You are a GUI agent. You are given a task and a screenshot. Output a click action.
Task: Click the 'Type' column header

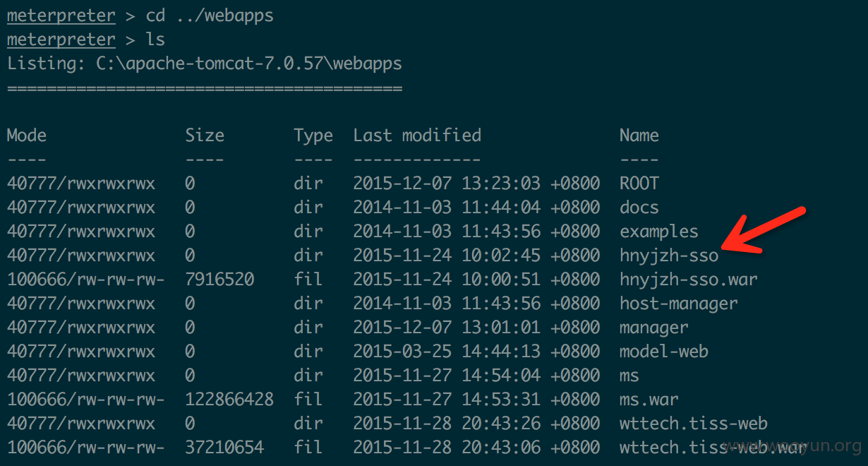313,136
